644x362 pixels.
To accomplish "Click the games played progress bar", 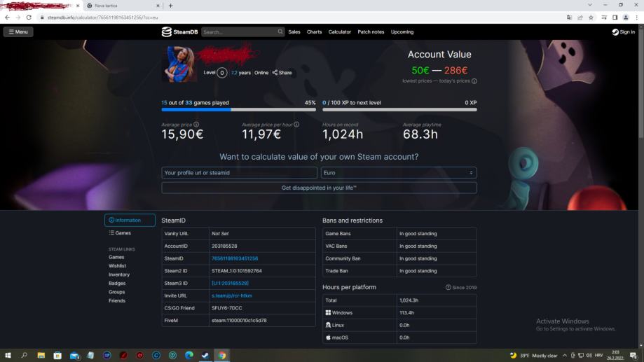I will coord(239,110).
